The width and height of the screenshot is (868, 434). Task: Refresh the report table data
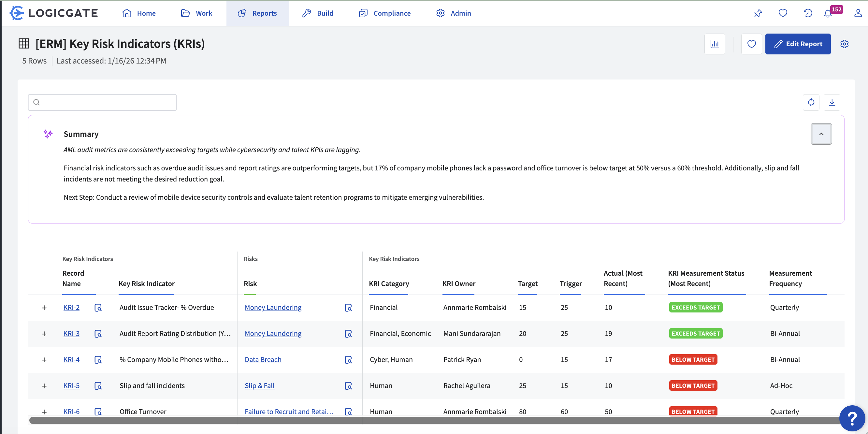811,102
